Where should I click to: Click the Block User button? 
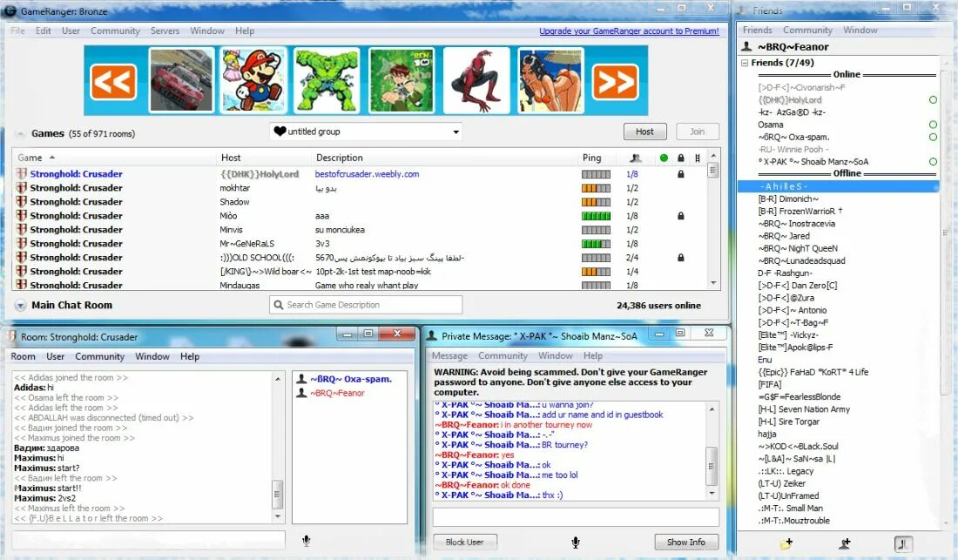[x=465, y=542]
